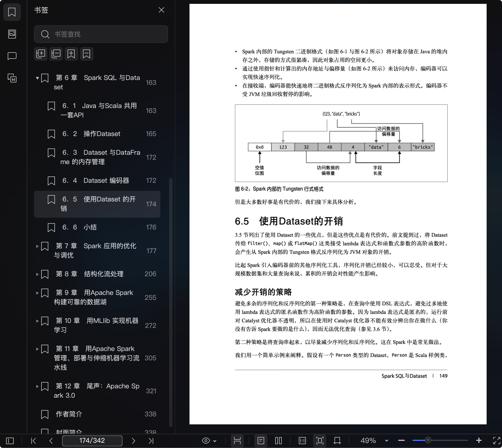Select bookmark 6.5 使用Dataset 的开销
Viewport: 502px width, 448px height.
[97, 204]
